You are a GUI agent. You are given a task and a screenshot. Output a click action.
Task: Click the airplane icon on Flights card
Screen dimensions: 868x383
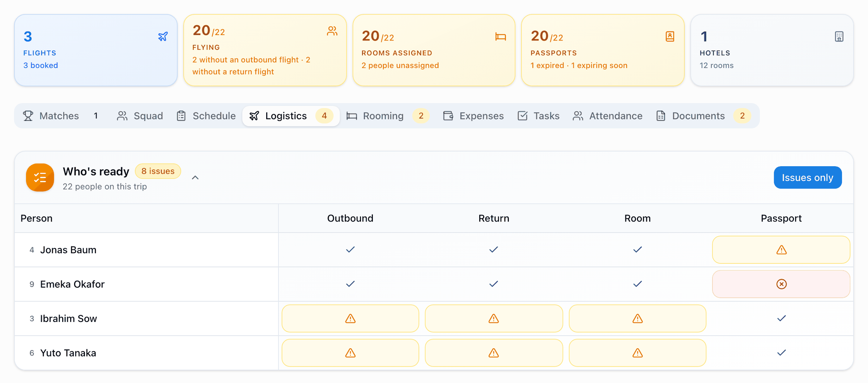pyautogui.click(x=163, y=36)
